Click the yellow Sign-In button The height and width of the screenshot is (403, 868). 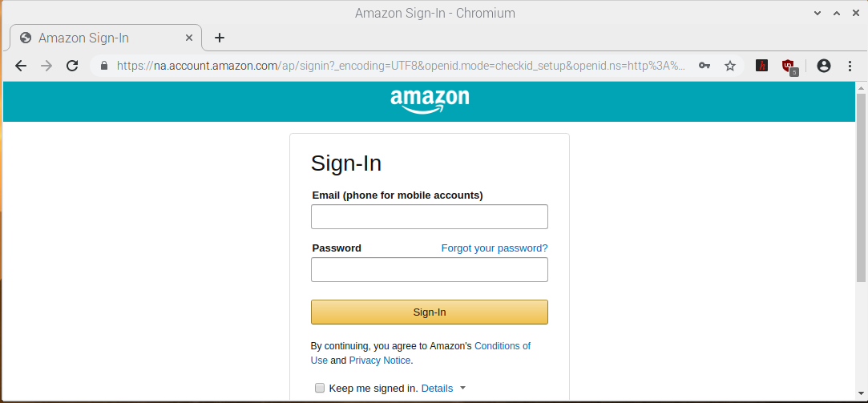tap(430, 312)
